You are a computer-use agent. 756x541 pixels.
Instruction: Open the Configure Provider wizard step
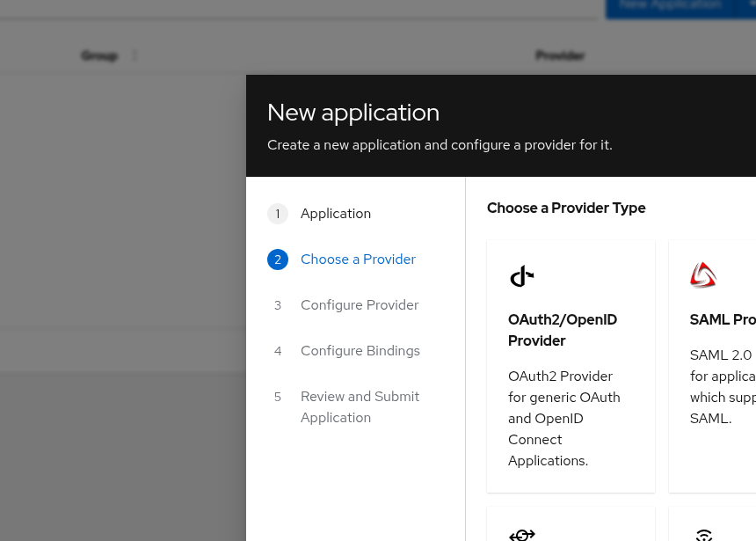(x=360, y=305)
